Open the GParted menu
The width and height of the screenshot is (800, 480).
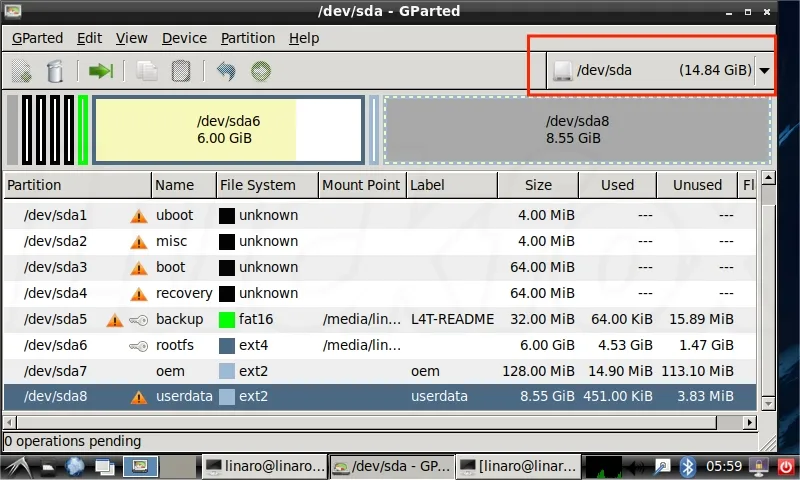pos(37,38)
